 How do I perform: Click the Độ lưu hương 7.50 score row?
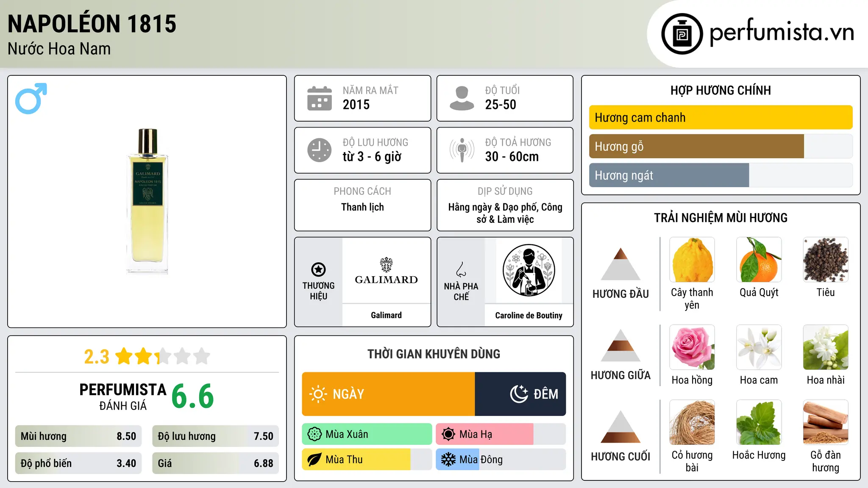pos(215,436)
